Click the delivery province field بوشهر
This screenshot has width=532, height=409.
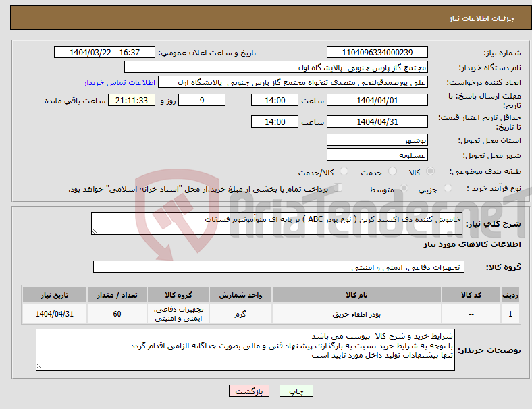point(377,140)
